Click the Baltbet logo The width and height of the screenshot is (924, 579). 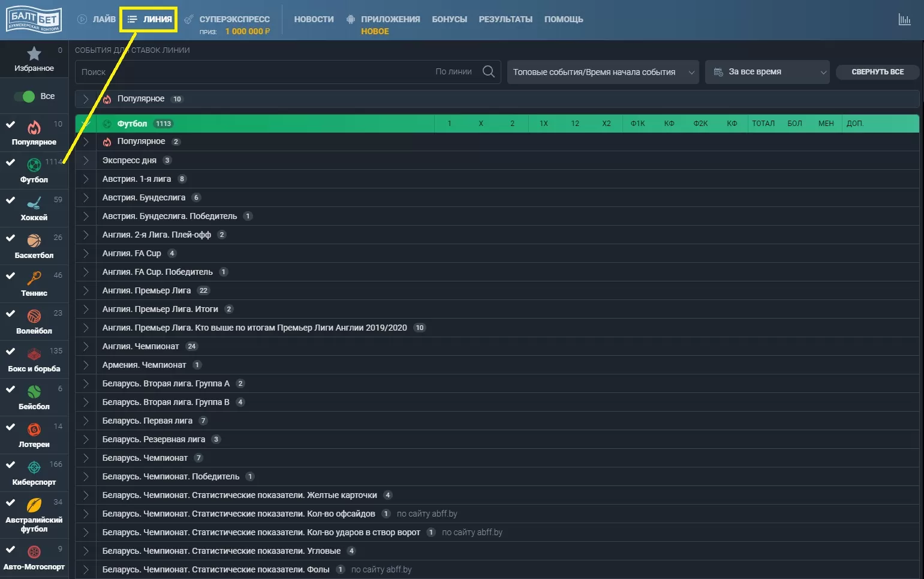(34, 19)
